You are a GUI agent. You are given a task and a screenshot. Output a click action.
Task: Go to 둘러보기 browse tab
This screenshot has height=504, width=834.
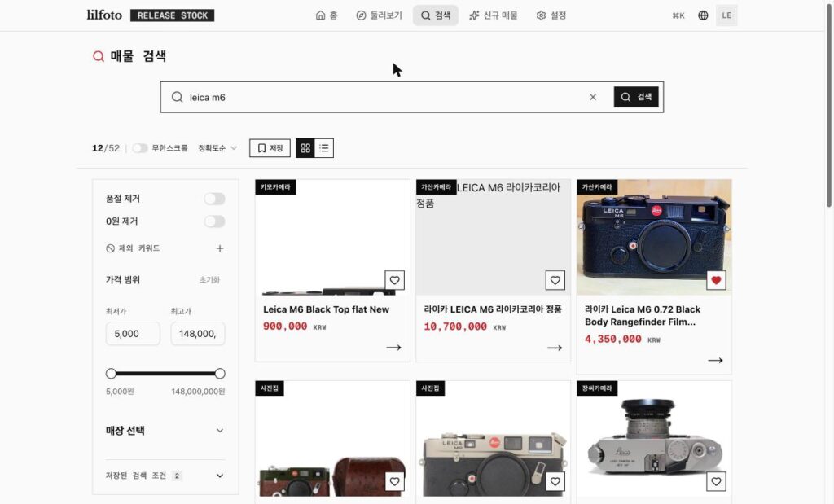380,15
